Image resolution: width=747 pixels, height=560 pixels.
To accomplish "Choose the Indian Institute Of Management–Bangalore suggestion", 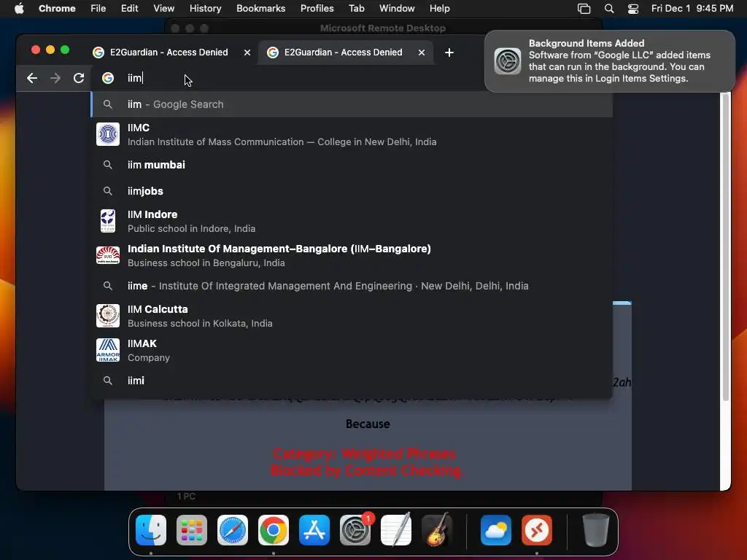I will click(352, 255).
